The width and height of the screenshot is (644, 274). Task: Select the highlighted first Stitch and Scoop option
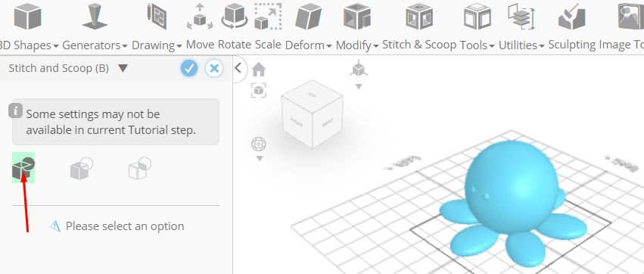23,167
